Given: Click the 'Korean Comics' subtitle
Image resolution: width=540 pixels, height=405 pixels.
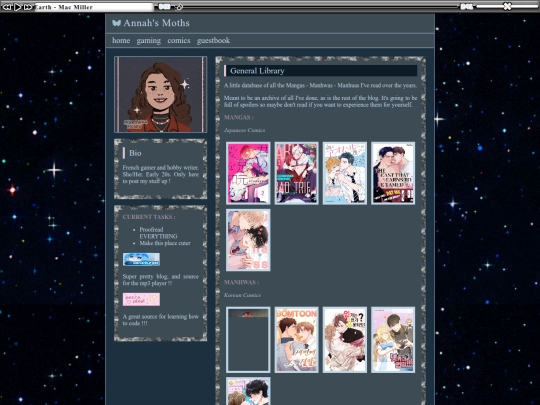Looking at the screenshot, I should click(x=242, y=295).
